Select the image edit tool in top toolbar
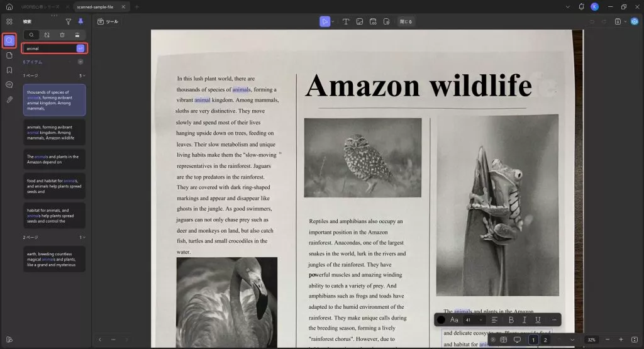This screenshot has width=644, height=349. 359,21
